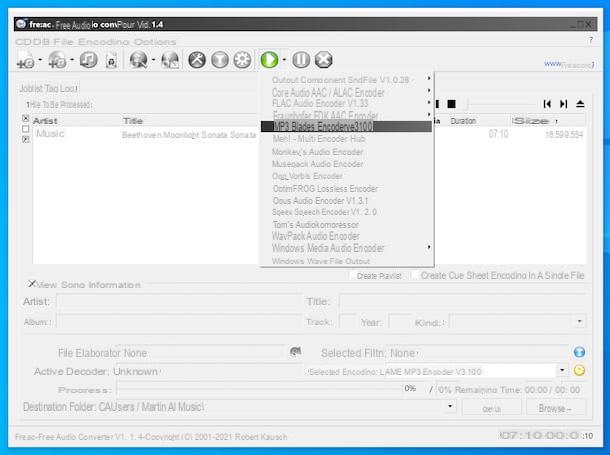Choose Ogg Vorbis Encoder entry

(x=346, y=176)
